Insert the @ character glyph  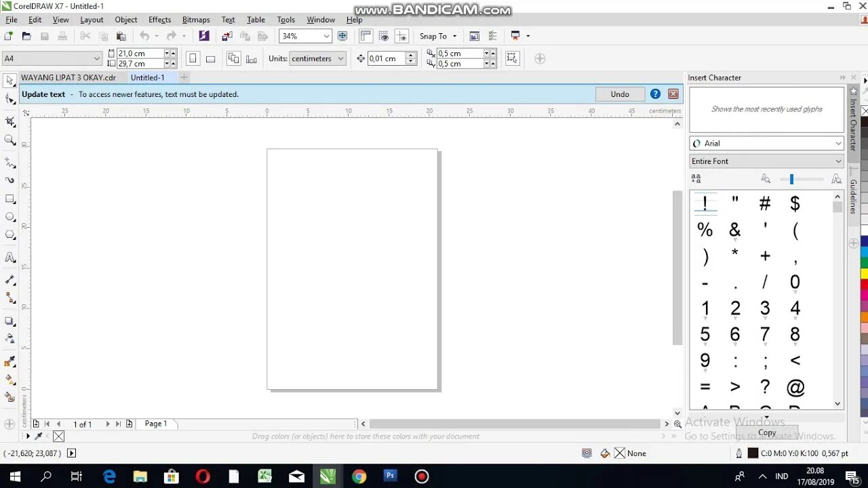tap(795, 388)
